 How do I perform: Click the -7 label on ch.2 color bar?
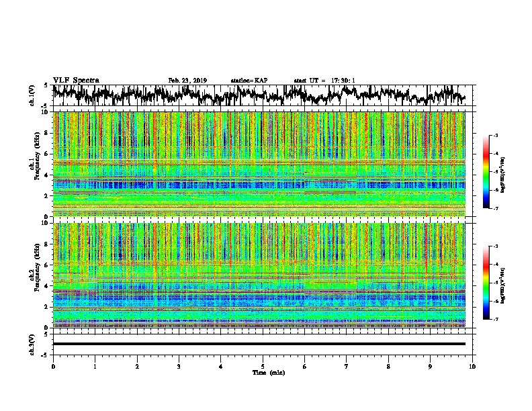pos(496,319)
